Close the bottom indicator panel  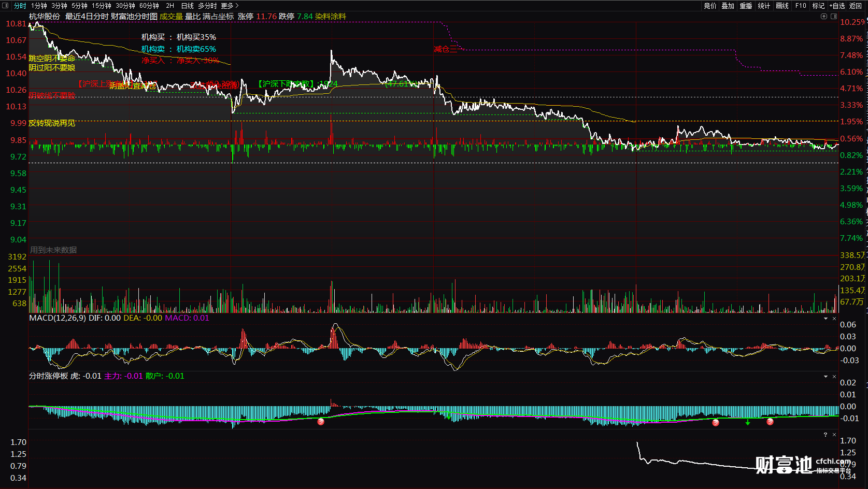click(x=834, y=435)
